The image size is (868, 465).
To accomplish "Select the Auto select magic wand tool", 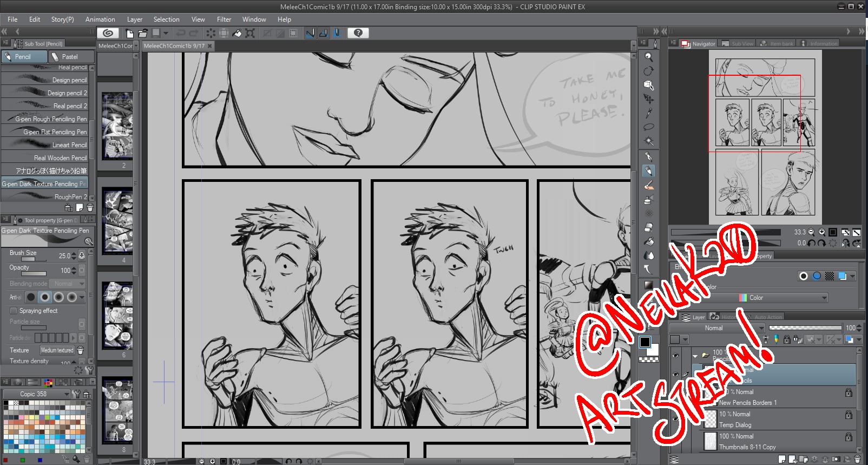I will 648,141.
